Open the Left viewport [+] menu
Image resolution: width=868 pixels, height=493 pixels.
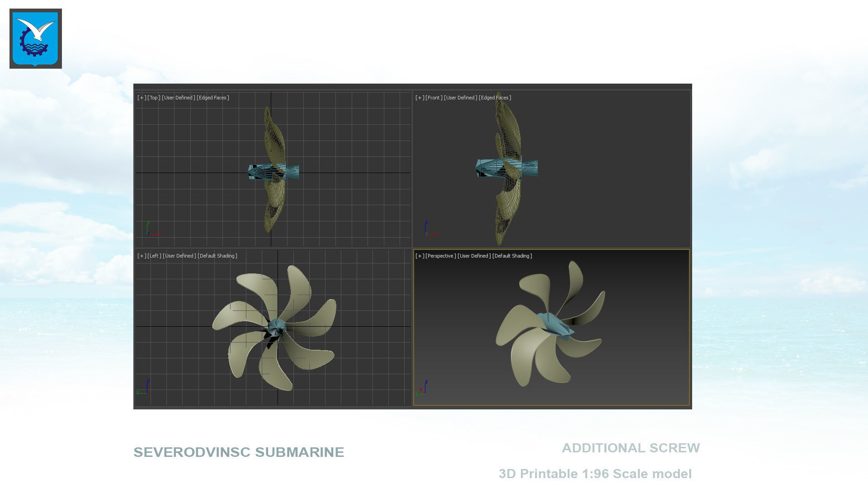click(x=142, y=256)
